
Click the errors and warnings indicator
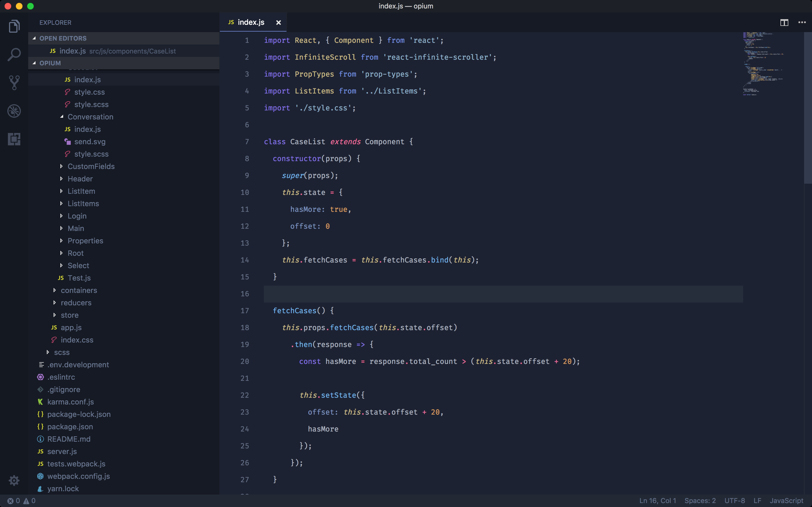click(21, 501)
